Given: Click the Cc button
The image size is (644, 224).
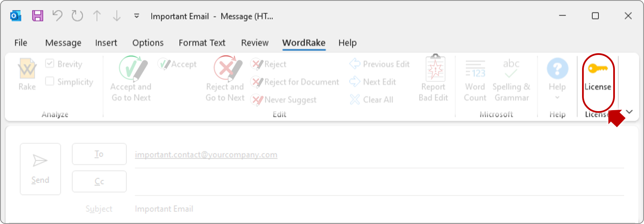Looking at the screenshot, I should (x=99, y=181).
